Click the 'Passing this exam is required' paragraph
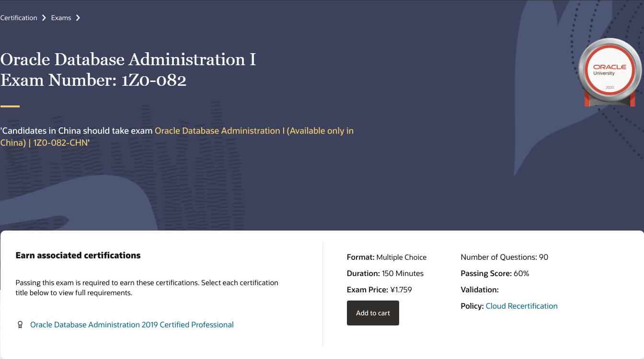This screenshot has height=359, width=644. tap(147, 288)
